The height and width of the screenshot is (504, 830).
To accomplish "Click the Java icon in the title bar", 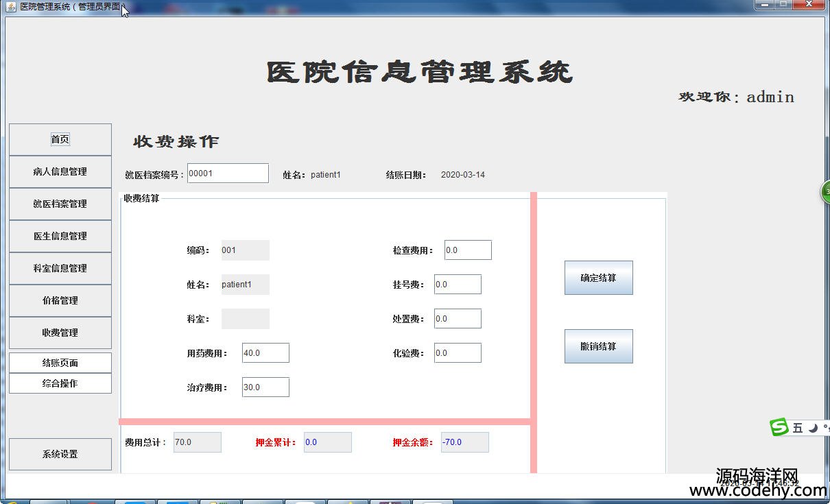I will coord(11,6).
